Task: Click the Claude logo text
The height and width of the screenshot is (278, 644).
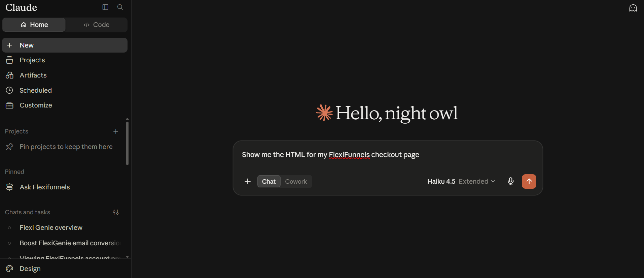Action: [21, 7]
